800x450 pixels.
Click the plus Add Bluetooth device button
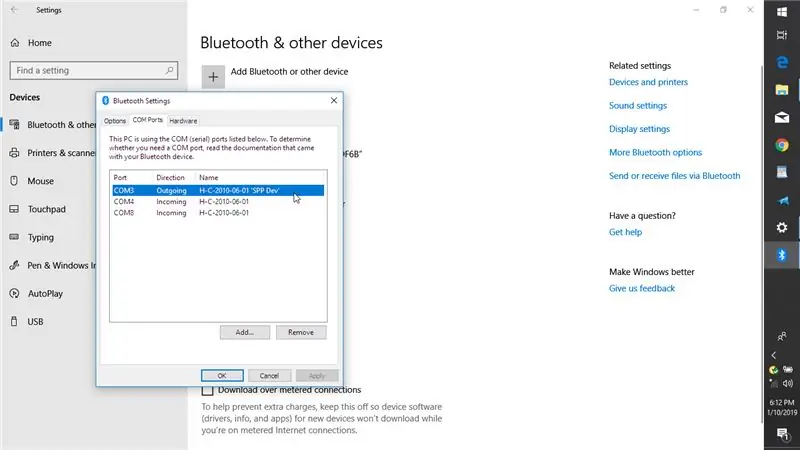(x=213, y=77)
